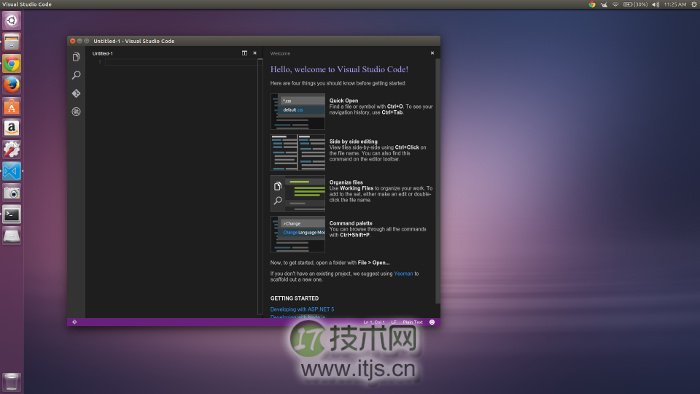Change the Plain Text language mode
This screenshot has height=394, width=700.
point(412,322)
